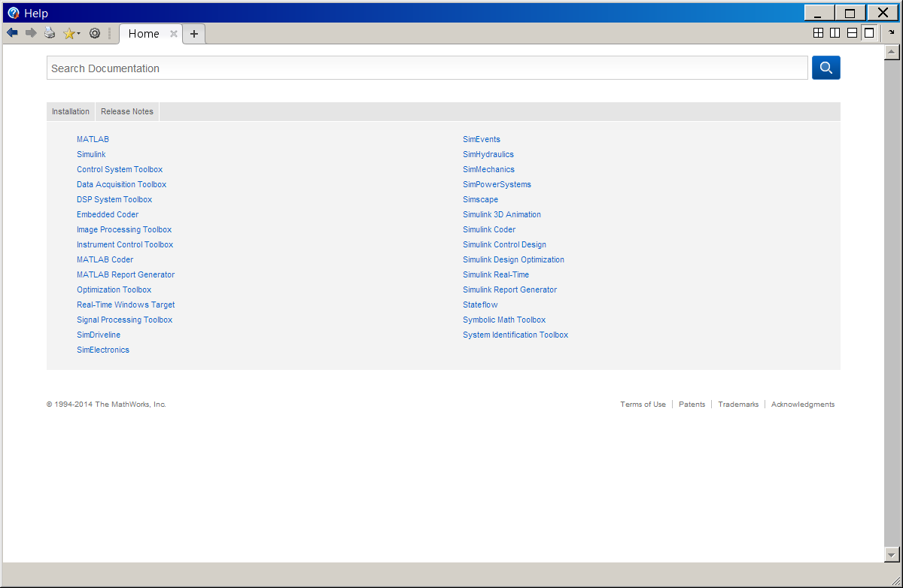Image resolution: width=903 pixels, height=588 pixels.
Task: Open the preferences gear icon
Action: (x=95, y=33)
